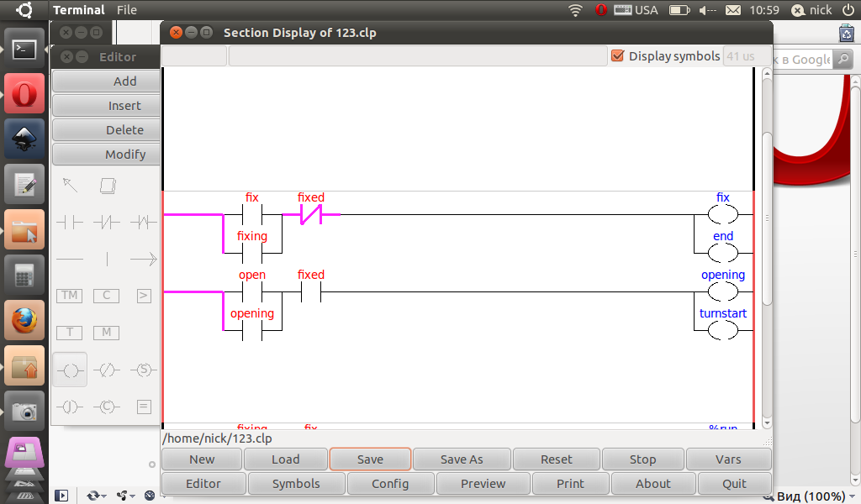
Task: Show the About dialog
Action: point(652,484)
